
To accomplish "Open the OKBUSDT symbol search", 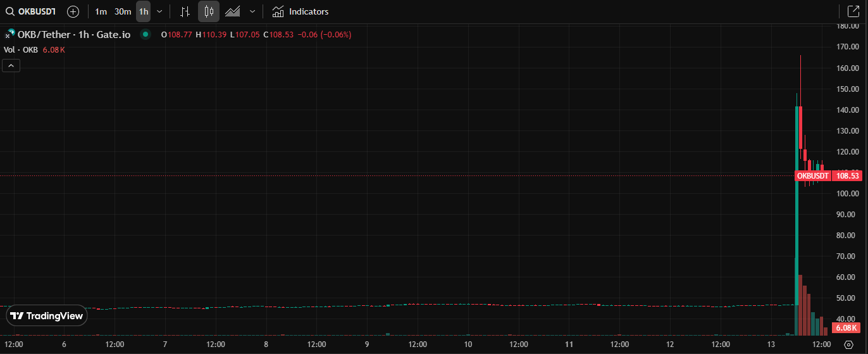I will (30, 11).
